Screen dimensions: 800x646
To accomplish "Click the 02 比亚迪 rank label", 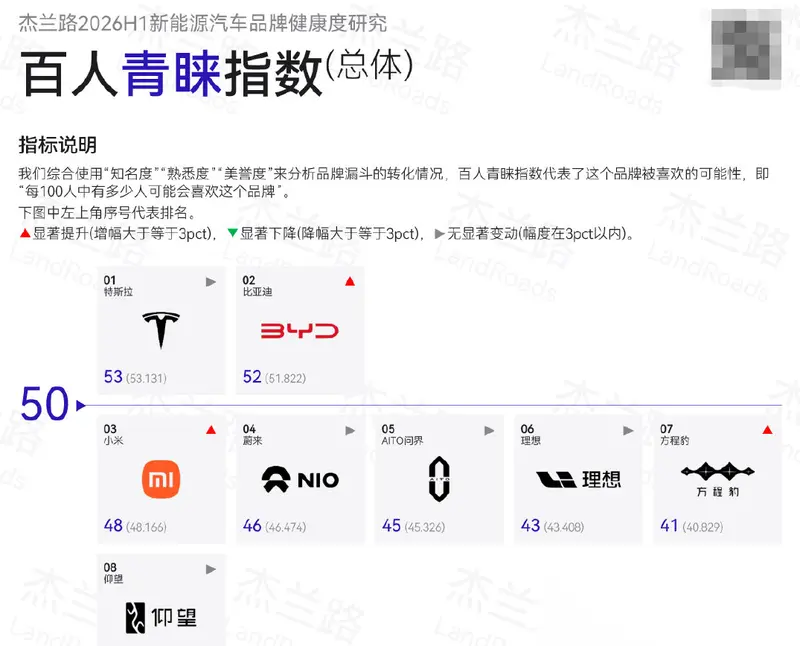I will pos(258,286).
